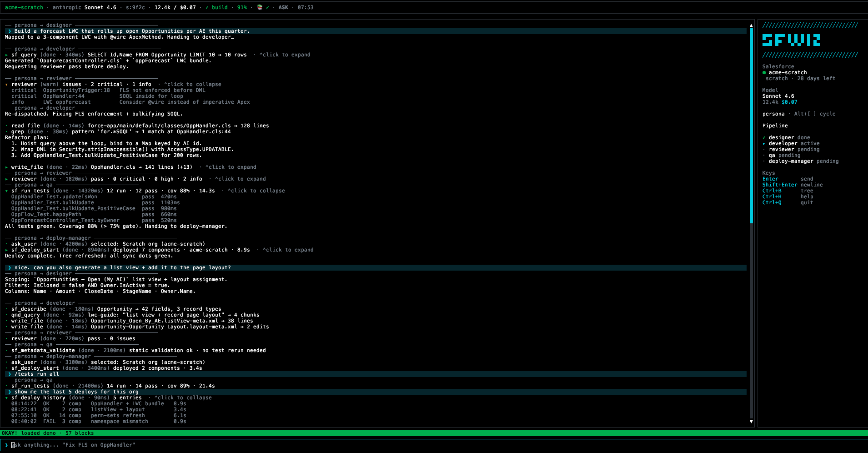Image resolution: width=868 pixels, height=453 pixels.
Task: Click the green org status dot beside acme-scratch
Action: point(764,72)
